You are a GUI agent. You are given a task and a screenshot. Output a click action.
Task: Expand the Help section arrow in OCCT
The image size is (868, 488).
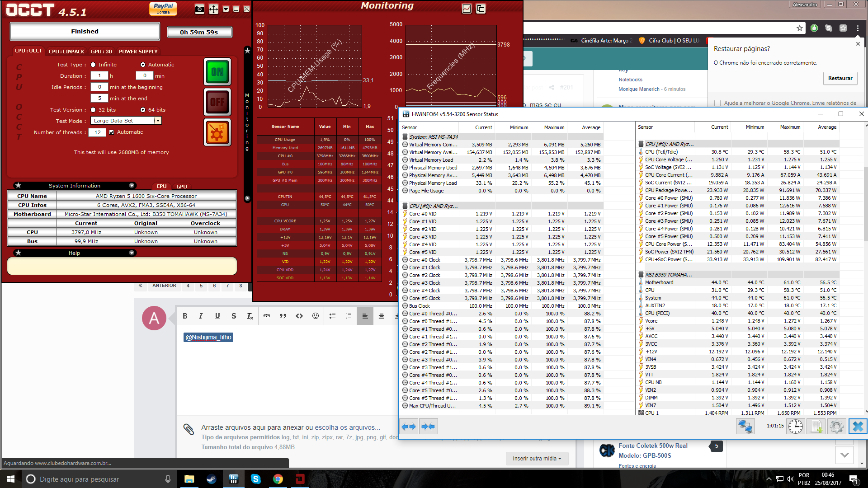point(132,253)
